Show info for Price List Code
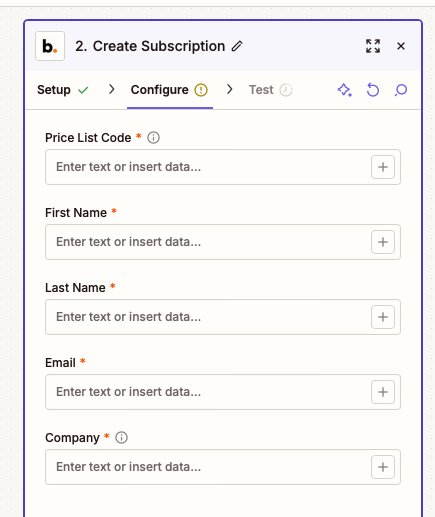This screenshot has height=517, width=435. (x=153, y=137)
